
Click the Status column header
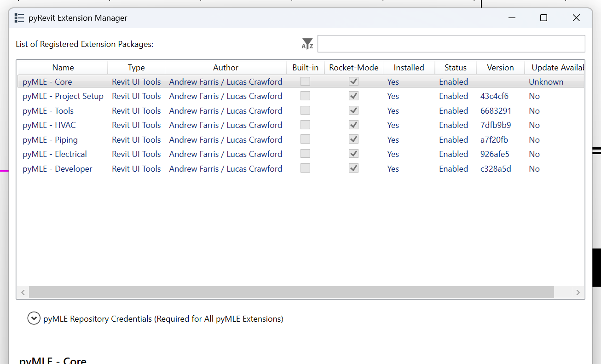click(x=455, y=68)
